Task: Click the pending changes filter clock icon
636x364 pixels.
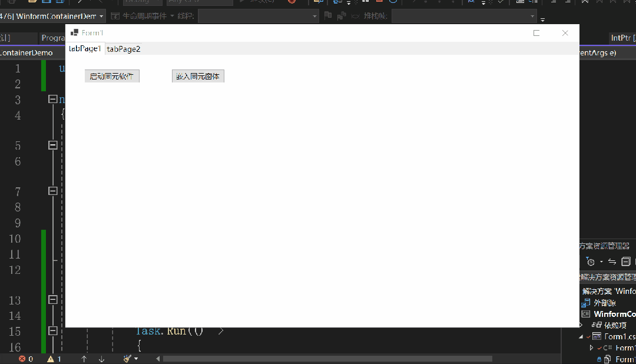Action: tap(591, 262)
